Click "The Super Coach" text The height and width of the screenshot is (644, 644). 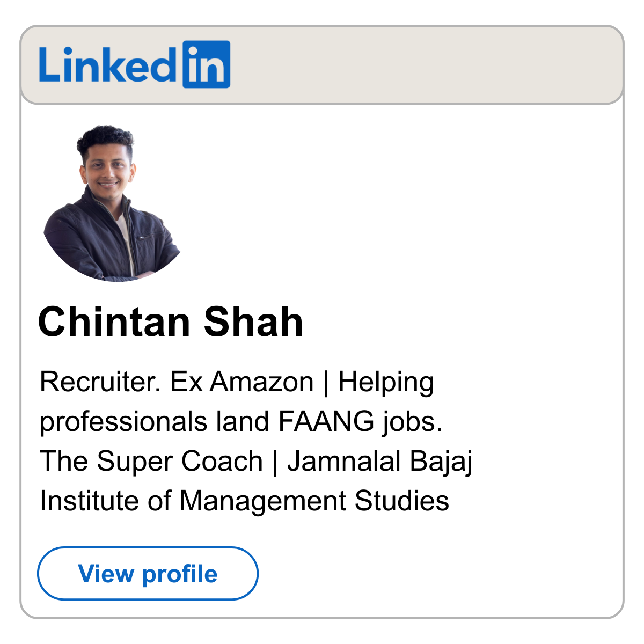coord(151,461)
